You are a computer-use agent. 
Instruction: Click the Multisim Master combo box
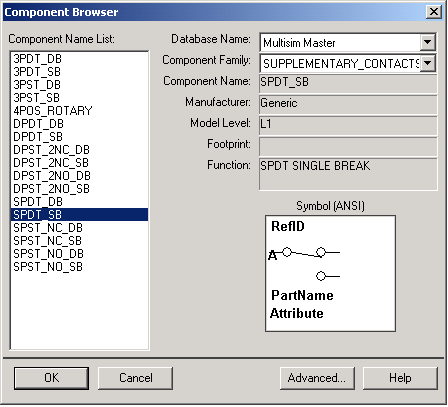point(348,43)
